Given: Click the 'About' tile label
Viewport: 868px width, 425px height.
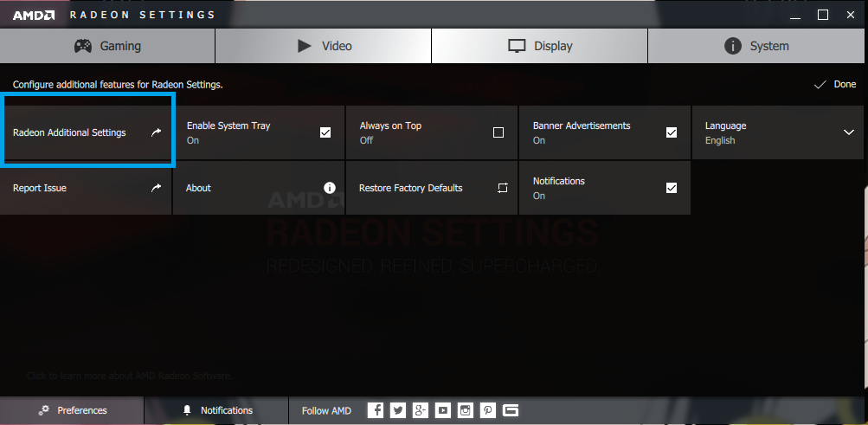Looking at the screenshot, I should pyautogui.click(x=198, y=188).
